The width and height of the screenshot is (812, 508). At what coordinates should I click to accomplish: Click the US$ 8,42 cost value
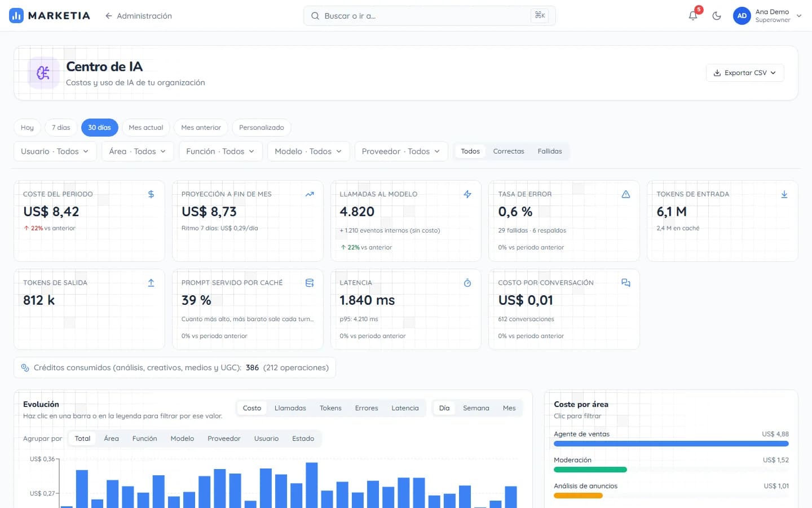(x=51, y=212)
